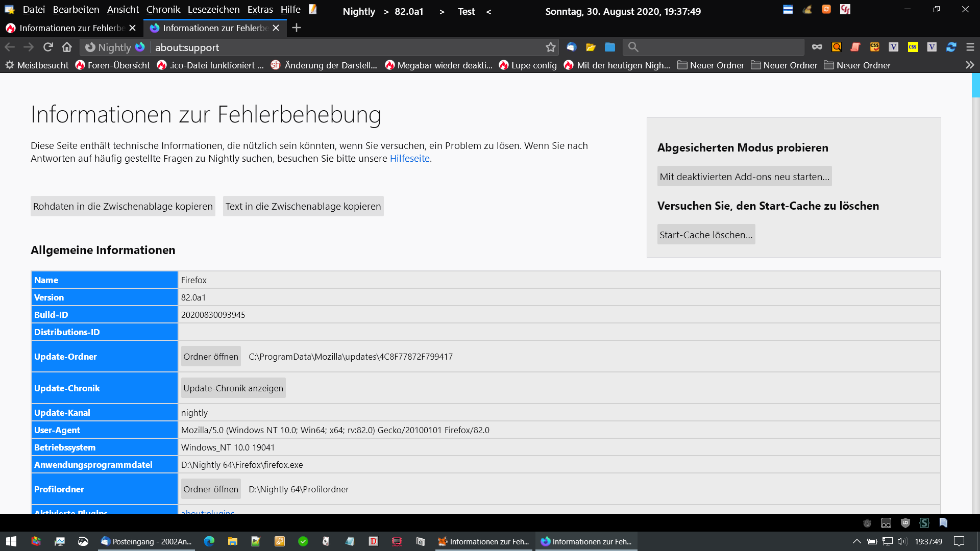
Task: Open the Chronik menu
Action: (x=163, y=9)
